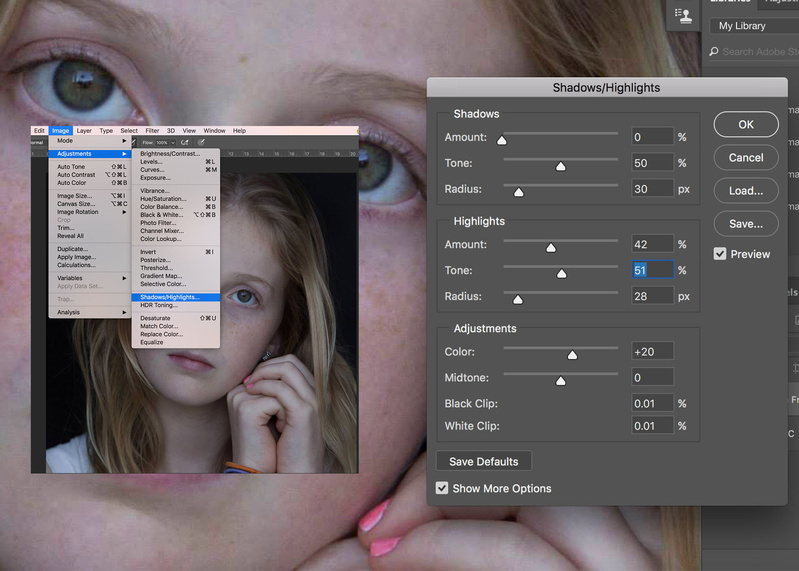Click the White Clip value field
This screenshot has height=571, width=799.
652,426
